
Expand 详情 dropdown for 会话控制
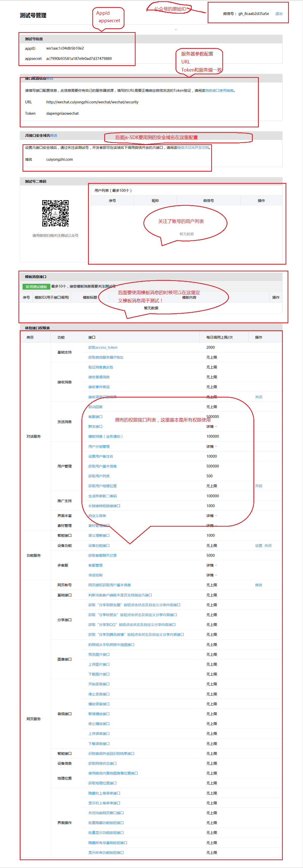[211, 575]
